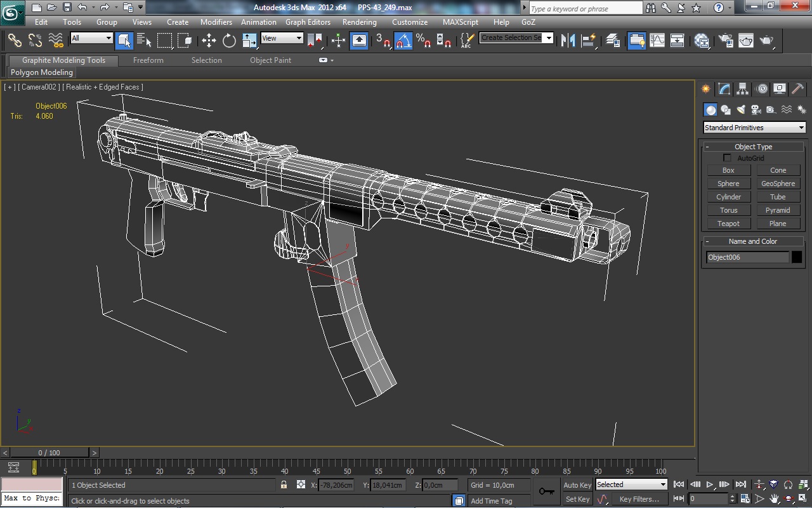
Task: Select the Select and Link tool
Action: coord(15,40)
